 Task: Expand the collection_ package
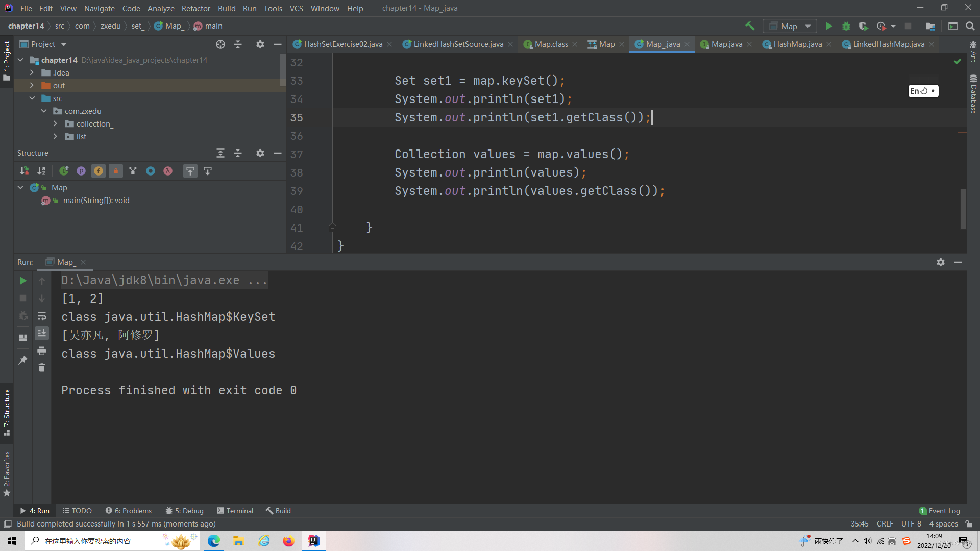click(55, 124)
